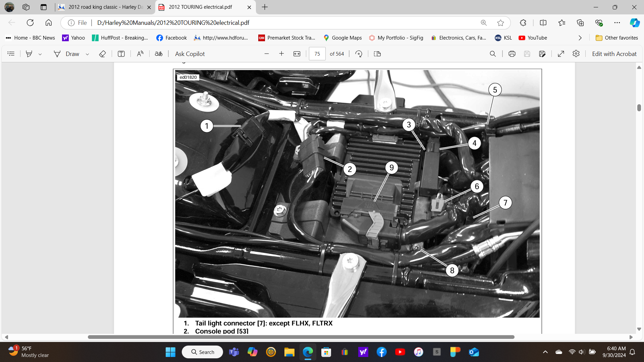The width and height of the screenshot is (644, 362).
Task: Click Edit with Acrobat
Action: click(614, 54)
